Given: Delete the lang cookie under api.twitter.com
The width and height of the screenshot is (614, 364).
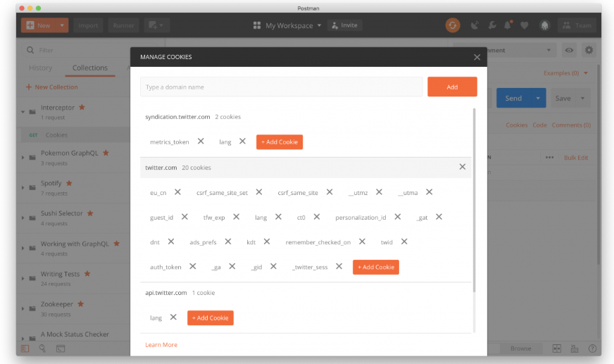Looking at the screenshot, I should point(173,317).
